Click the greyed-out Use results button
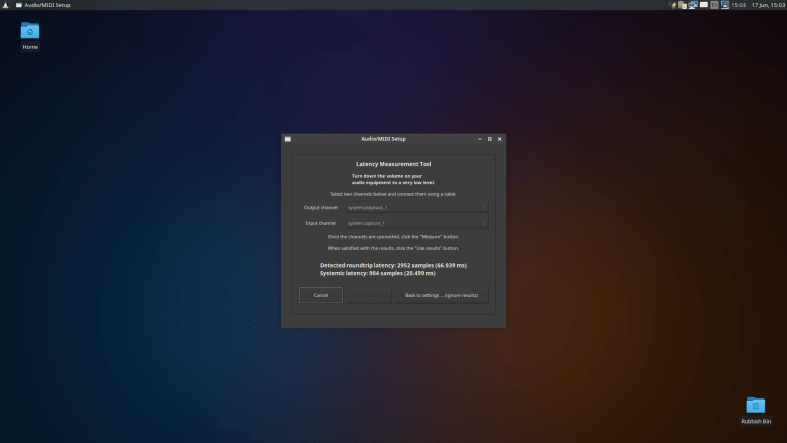Image resolution: width=787 pixels, height=443 pixels. click(x=368, y=295)
